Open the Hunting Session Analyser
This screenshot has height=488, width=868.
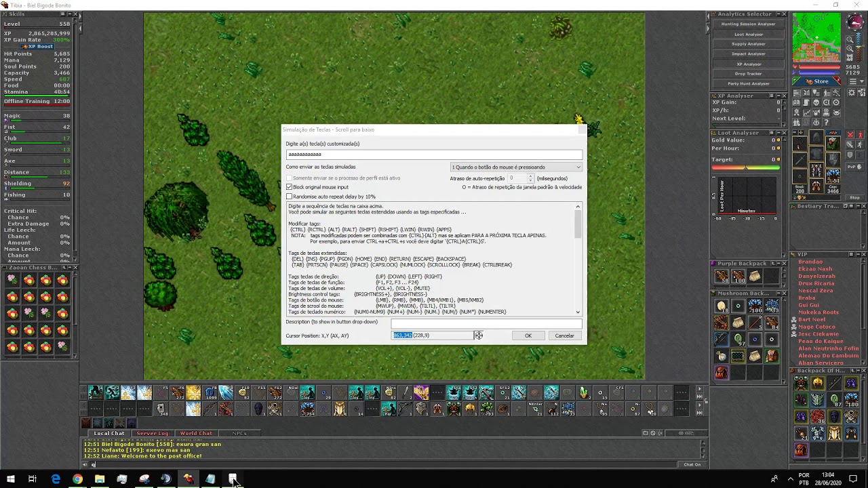[748, 24]
